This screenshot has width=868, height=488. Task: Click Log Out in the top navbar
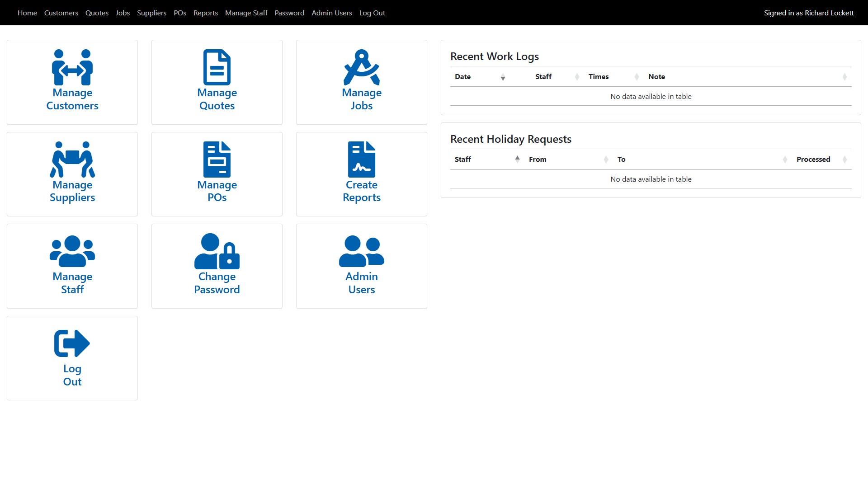pos(372,13)
